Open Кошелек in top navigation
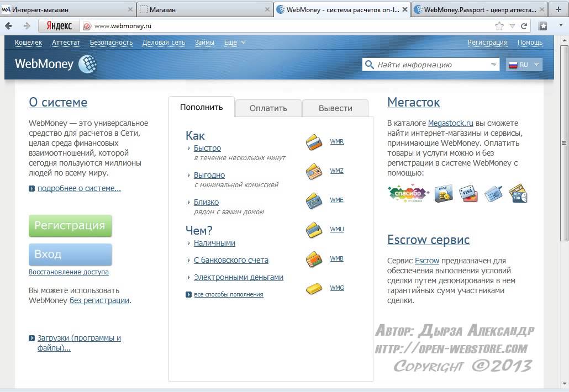 click(28, 43)
